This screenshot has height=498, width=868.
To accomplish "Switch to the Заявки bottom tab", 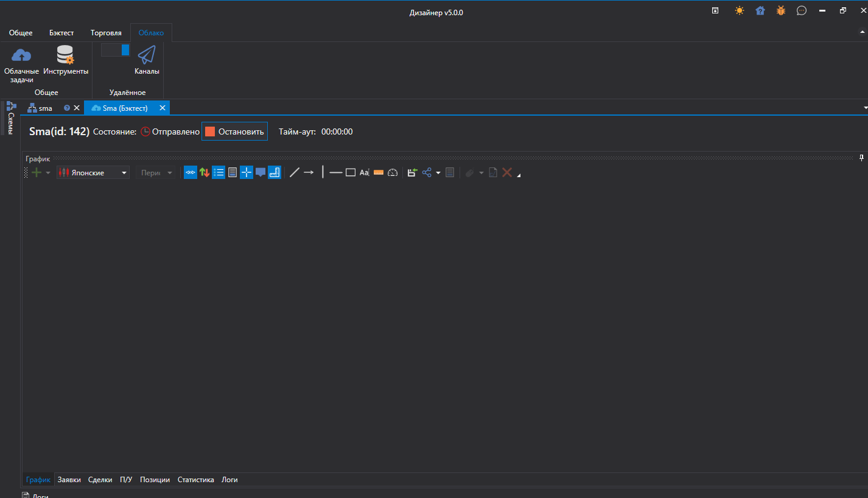I will click(x=69, y=480).
